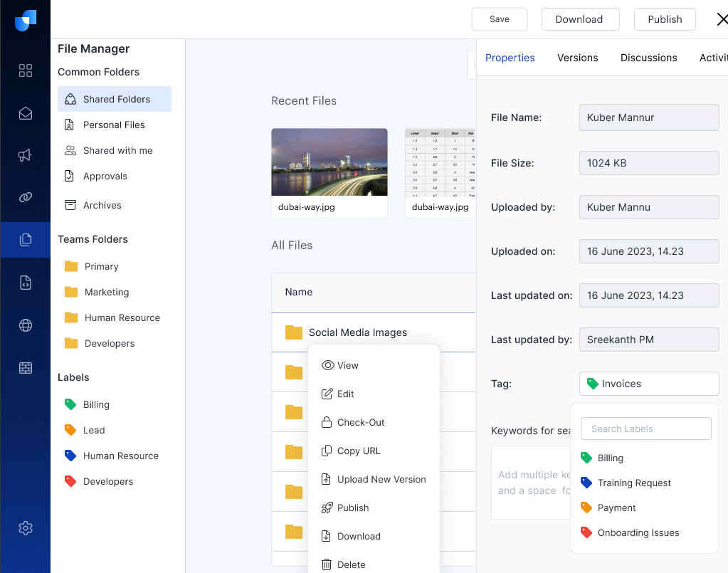Click the Social Media Images row name
The image size is (728, 573).
358,332
